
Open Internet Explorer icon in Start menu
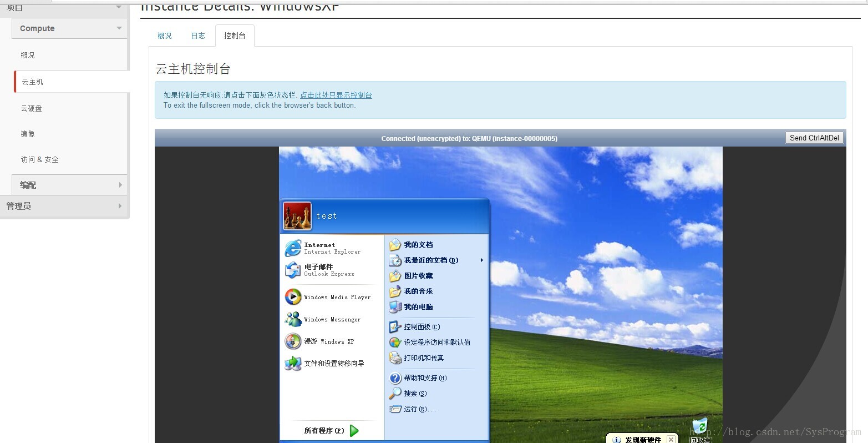point(293,248)
